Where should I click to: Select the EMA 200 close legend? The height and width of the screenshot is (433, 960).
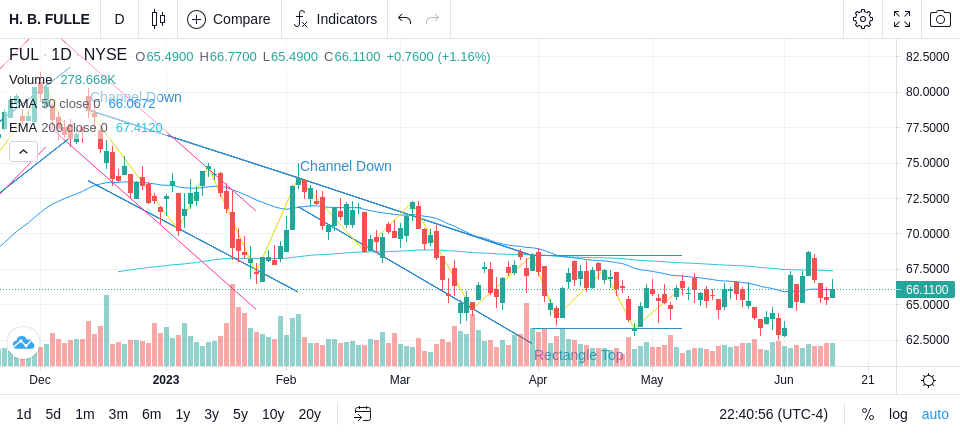(x=85, y=127)
